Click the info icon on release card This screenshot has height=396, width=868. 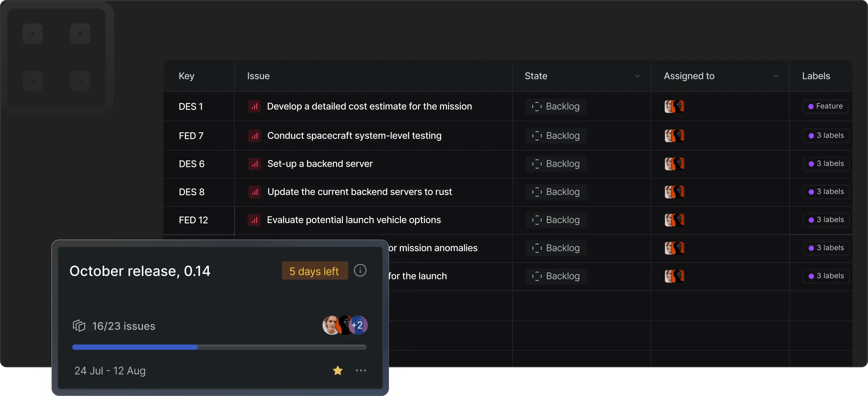[x=360, y=270]
